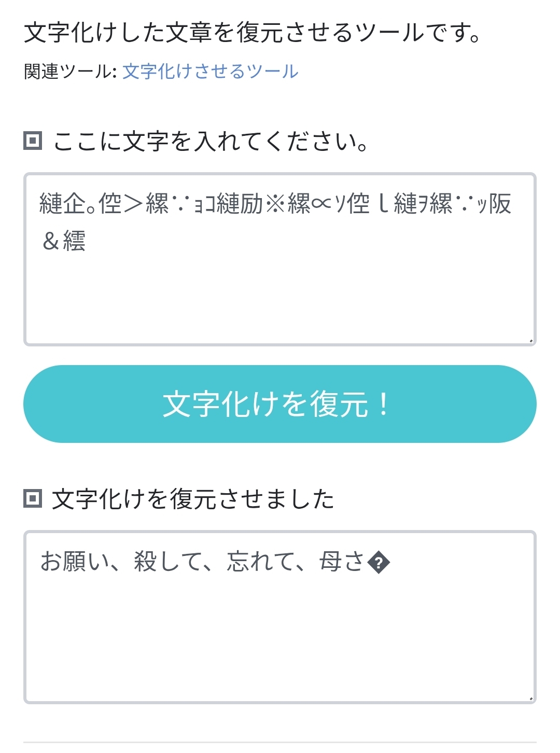Click the ここに文字を入れてください。 label
Viewport: 560px width, 753px height.
[x=211, y=141]
